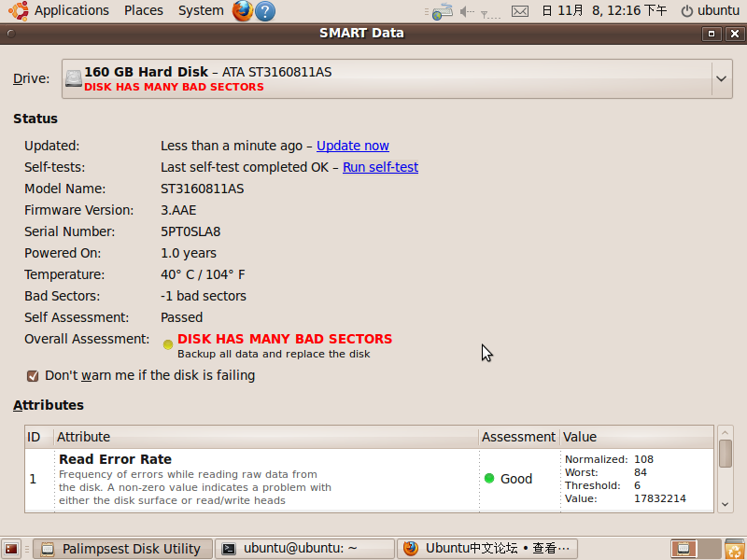Click the Self Assessment "Passed" value
The image size is (747, 560).
coord(181,317)
